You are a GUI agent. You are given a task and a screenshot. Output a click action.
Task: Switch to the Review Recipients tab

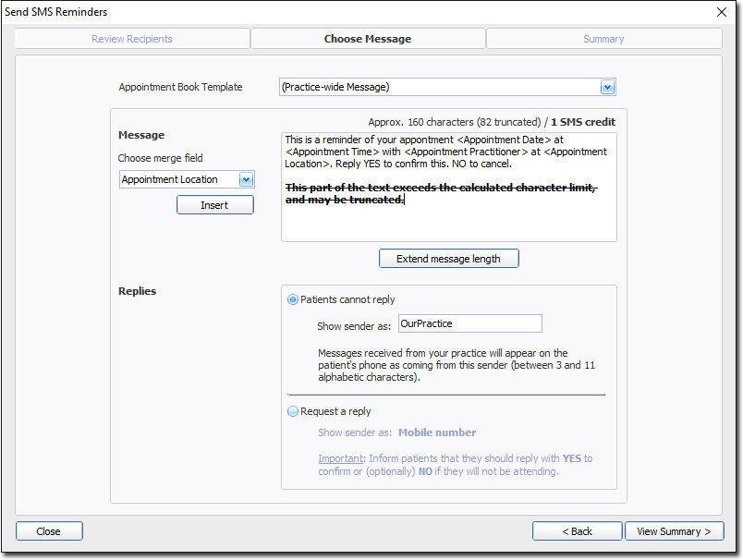132,39
